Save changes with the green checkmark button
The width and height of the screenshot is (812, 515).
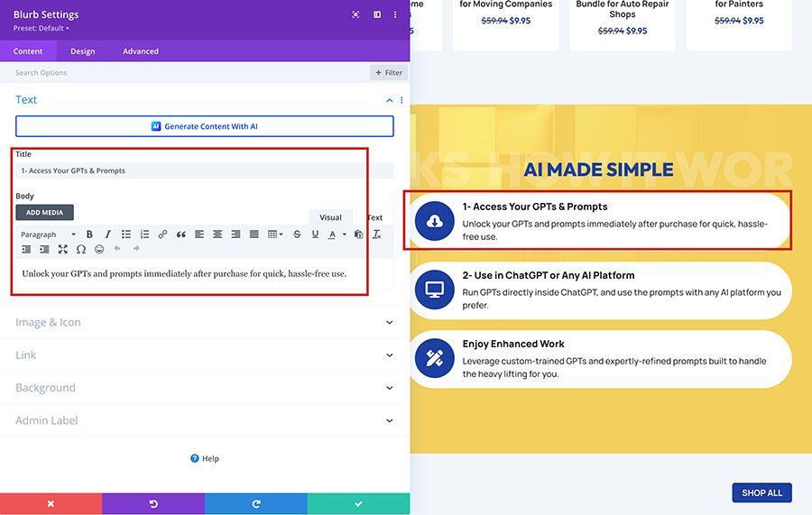pos(358,503)
